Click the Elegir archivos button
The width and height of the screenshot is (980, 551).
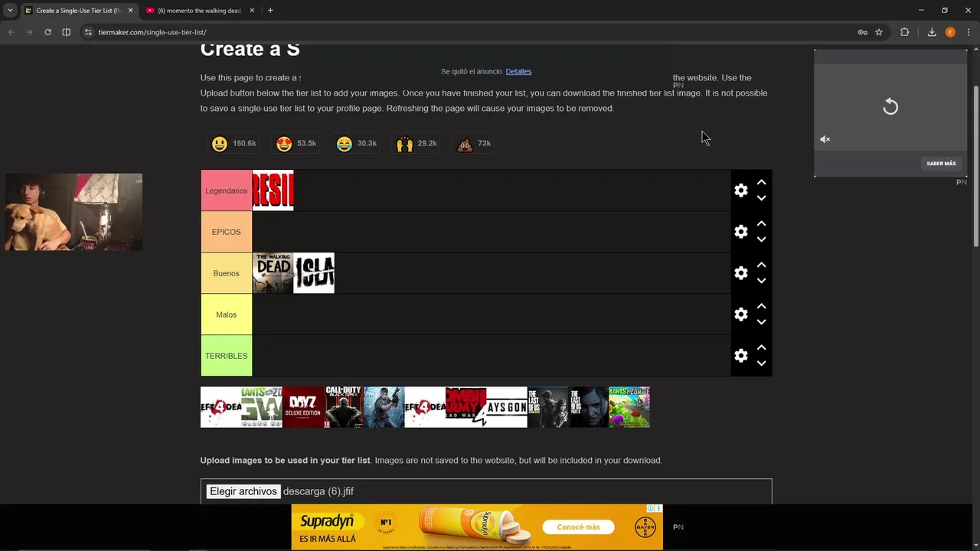[243, 491]
